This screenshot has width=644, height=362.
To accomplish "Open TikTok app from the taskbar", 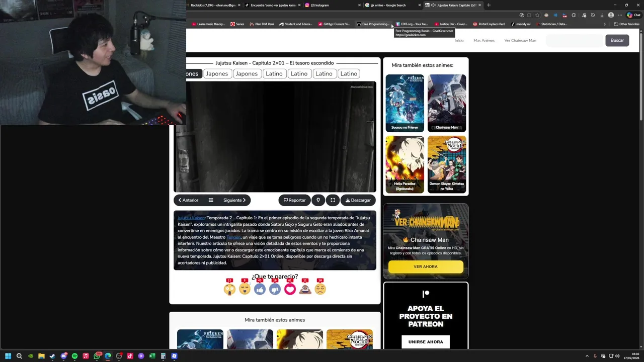I will point(130,356).
